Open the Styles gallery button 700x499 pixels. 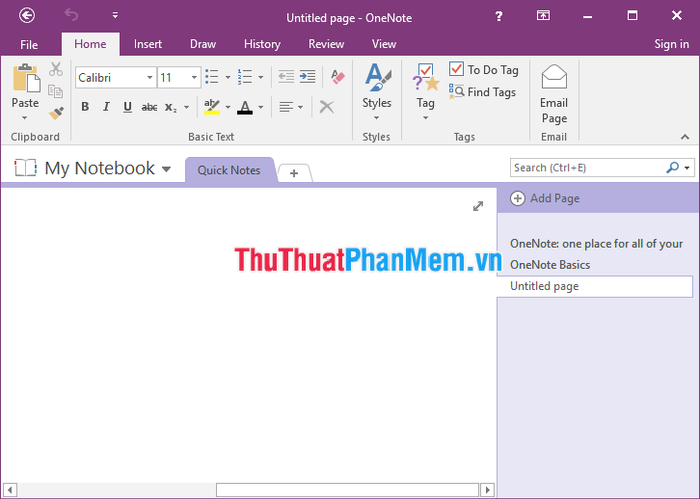tap(377, 91)
